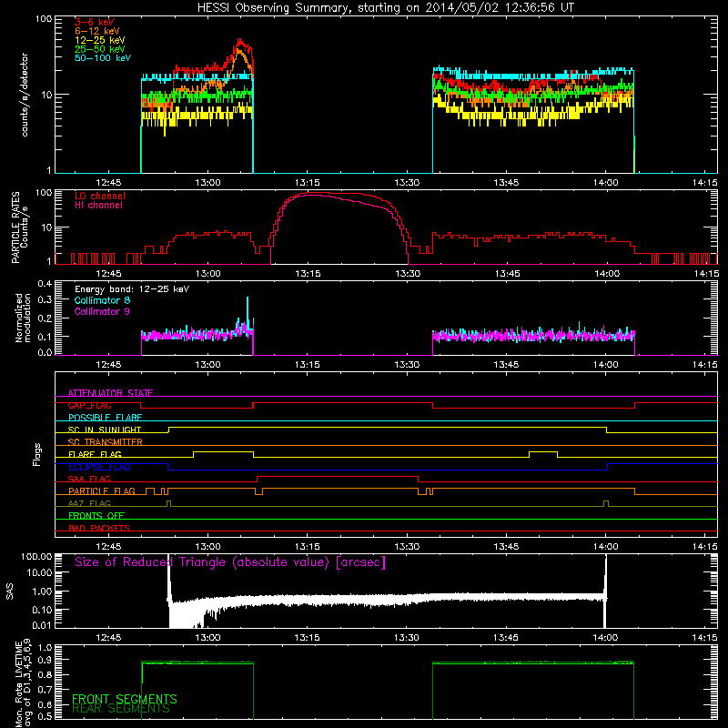Click the SAS axis label
The width and height of the screenshot is (728, 728).
[10, 591]
